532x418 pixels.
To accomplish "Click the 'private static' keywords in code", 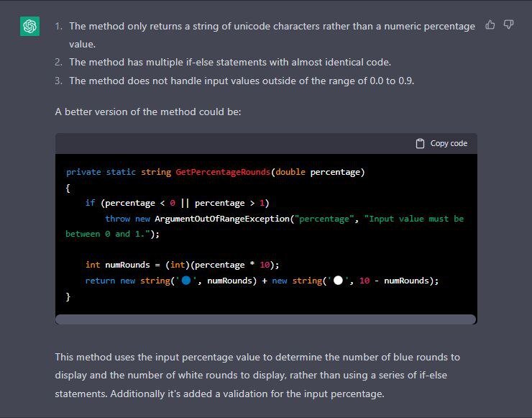I will point(101,172).
